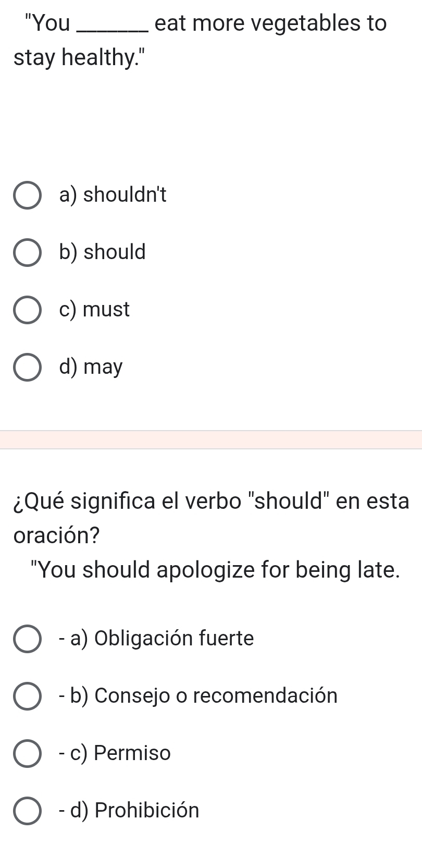Tick the "Permiso" radio button
Viewport: 422px width, 868px height.
27,754
